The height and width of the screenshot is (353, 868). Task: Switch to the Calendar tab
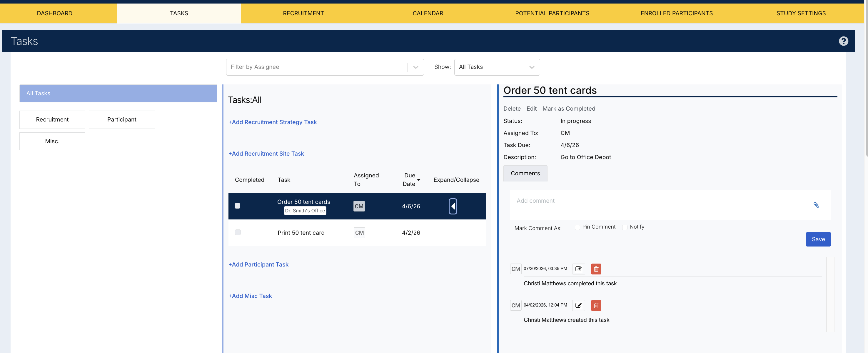click(428, 13)
